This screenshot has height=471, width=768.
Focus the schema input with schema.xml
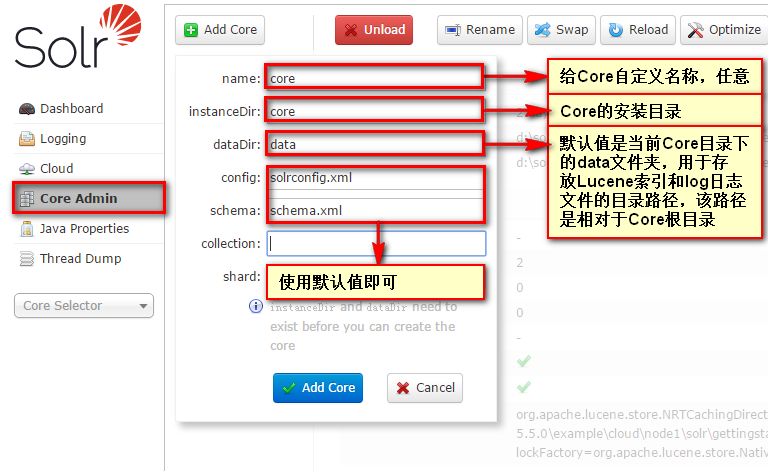point(375,210)
